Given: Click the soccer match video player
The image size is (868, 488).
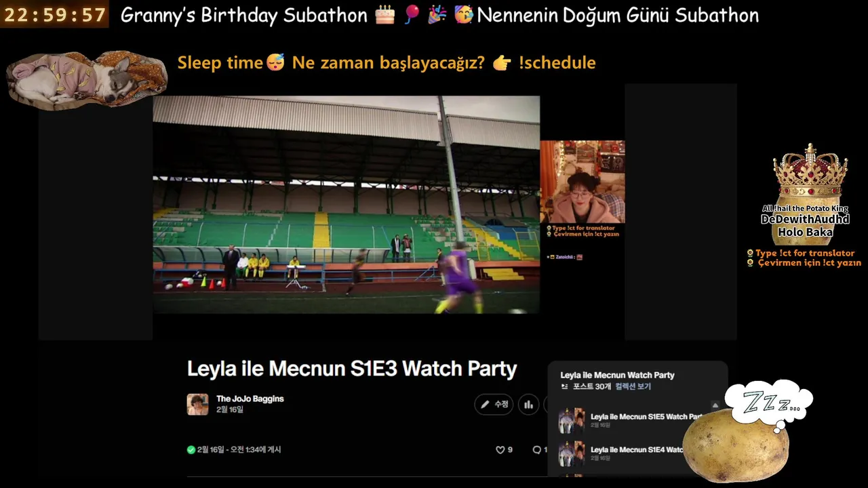Looking at the screenshot, I should [347, 205].
